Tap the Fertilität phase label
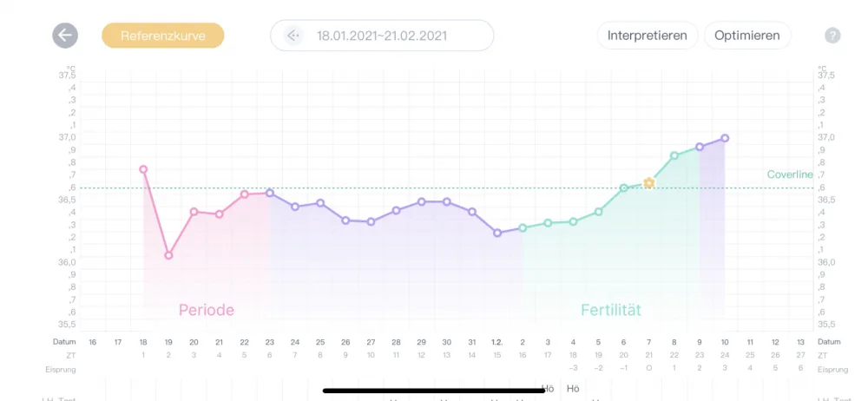 point(610,310)
